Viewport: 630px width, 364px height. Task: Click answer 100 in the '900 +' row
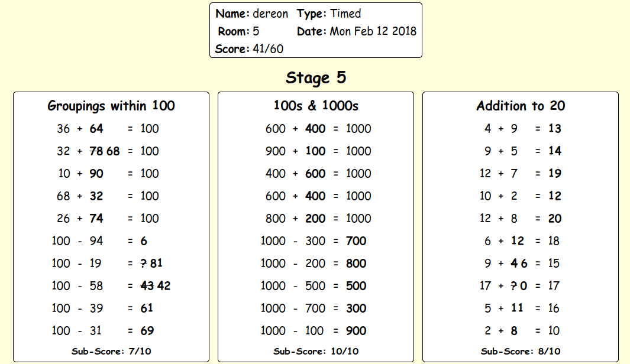pos(315,151)
